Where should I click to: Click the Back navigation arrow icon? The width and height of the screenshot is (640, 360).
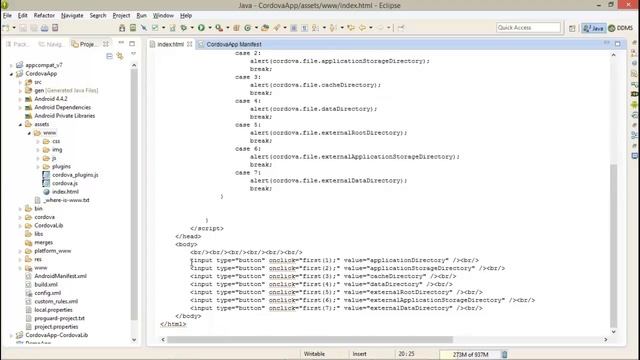click(x=362, y=28)
